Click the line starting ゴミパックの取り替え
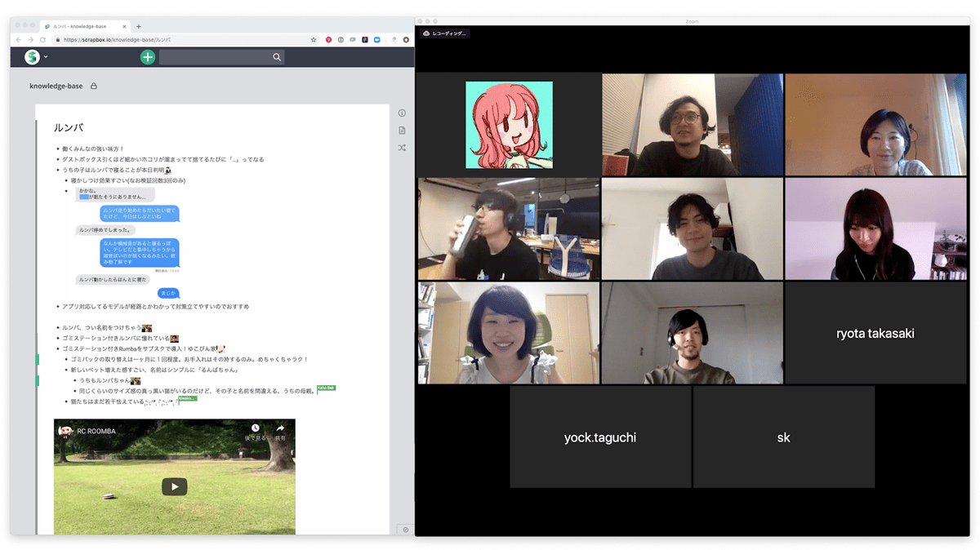 189,359
